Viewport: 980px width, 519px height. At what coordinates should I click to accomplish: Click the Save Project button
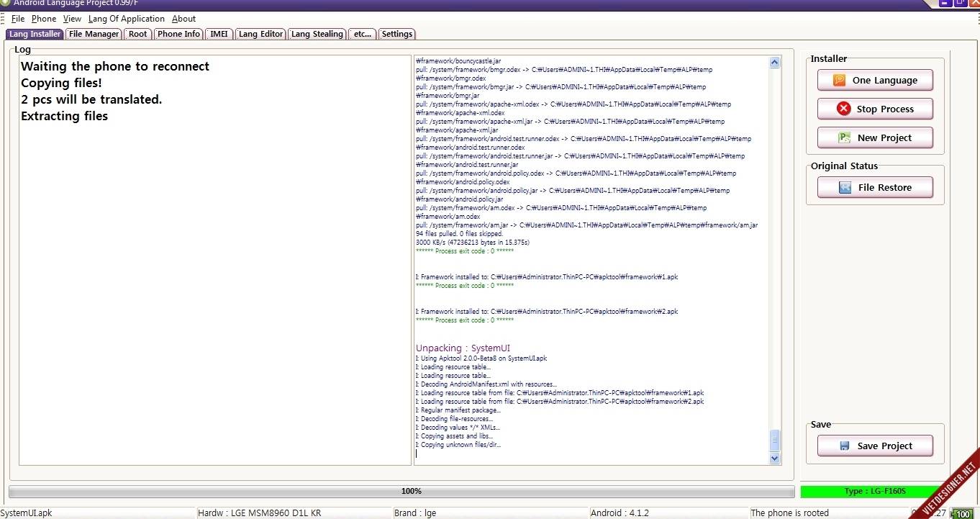pos(875,446)
